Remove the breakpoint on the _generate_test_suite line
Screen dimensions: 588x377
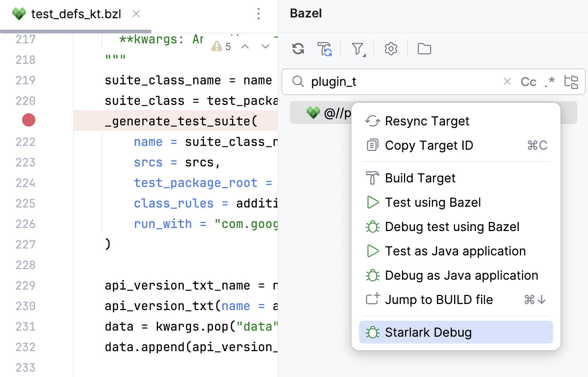click(x=29, y=120)
